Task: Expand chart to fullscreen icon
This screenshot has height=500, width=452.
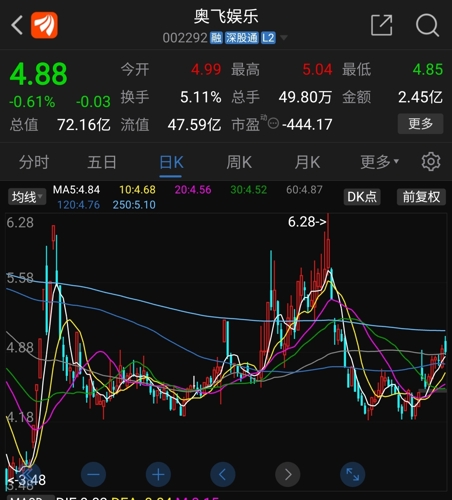Action: (352, 474)
